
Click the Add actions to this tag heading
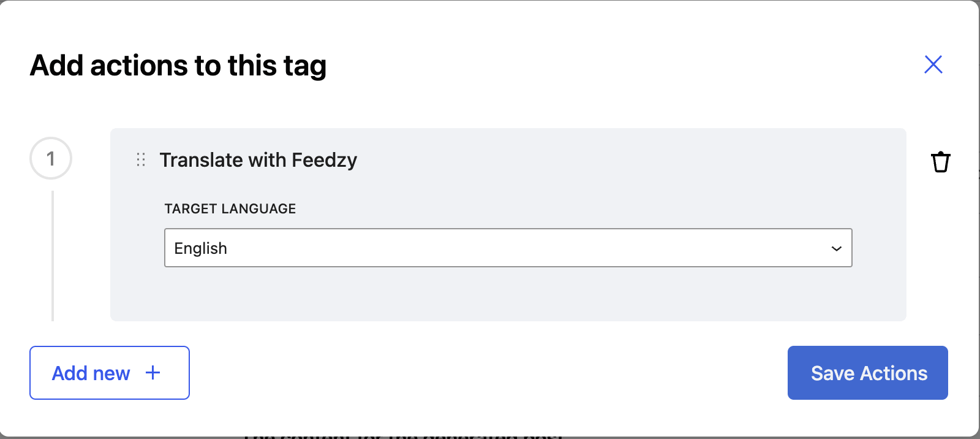click(178, 66)
